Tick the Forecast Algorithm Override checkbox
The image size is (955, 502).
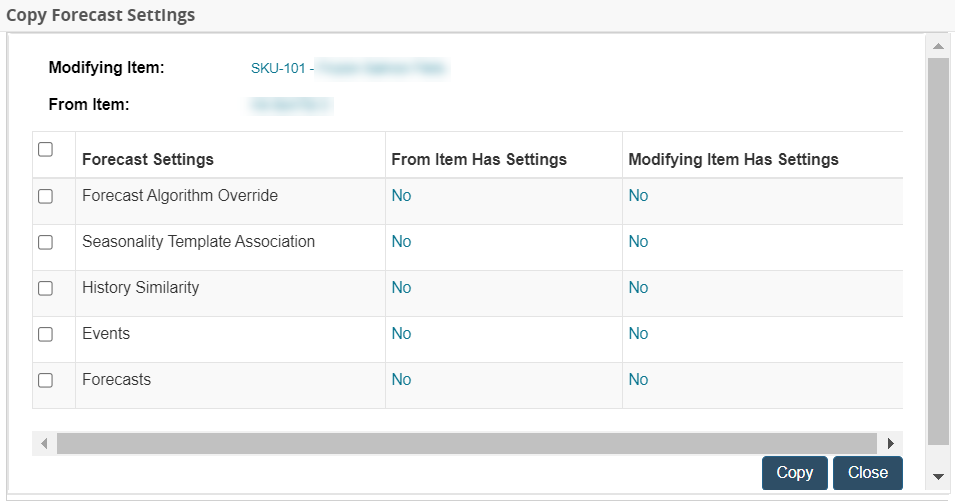point(45,197)
